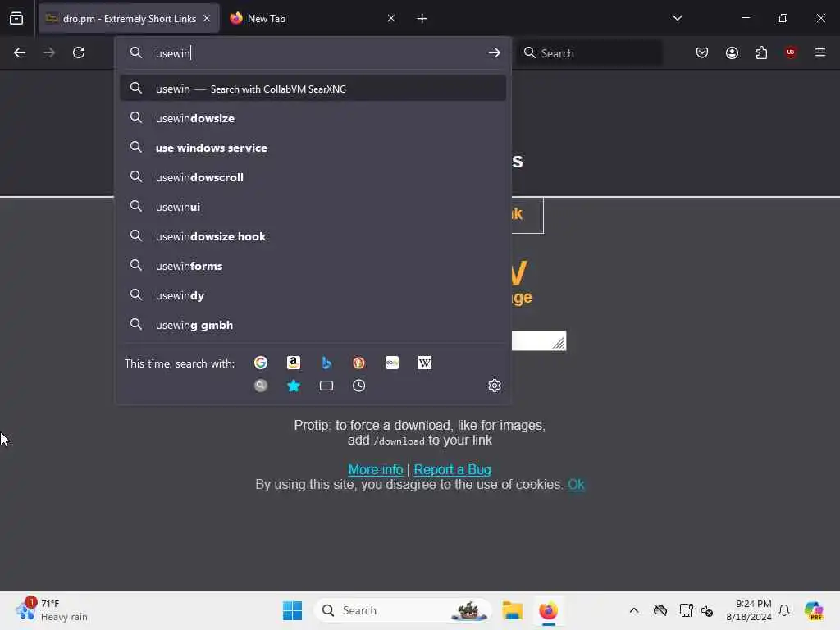The width and height of the screenshot is (840, 630).
Task: Choose suggestion 'usewindy'
Action: tap(313, 295)
